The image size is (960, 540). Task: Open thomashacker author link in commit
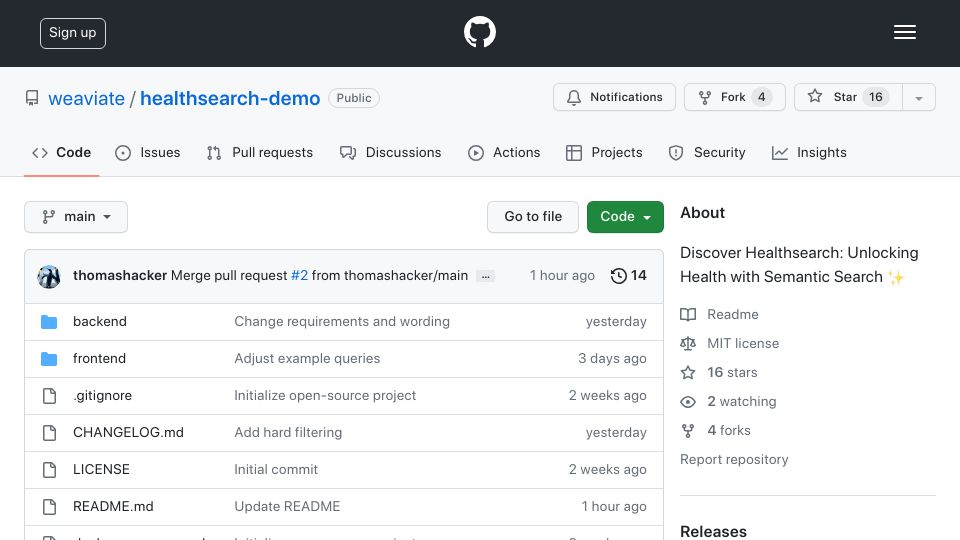click(x=120, y=276)
